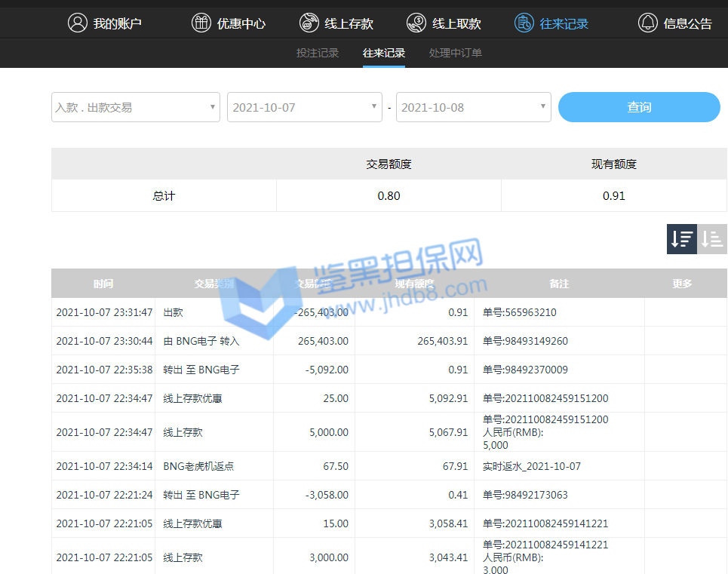The image size is (728, 574).
Task: Switch to the 投注记录 tab
Action: coord(318,53)
